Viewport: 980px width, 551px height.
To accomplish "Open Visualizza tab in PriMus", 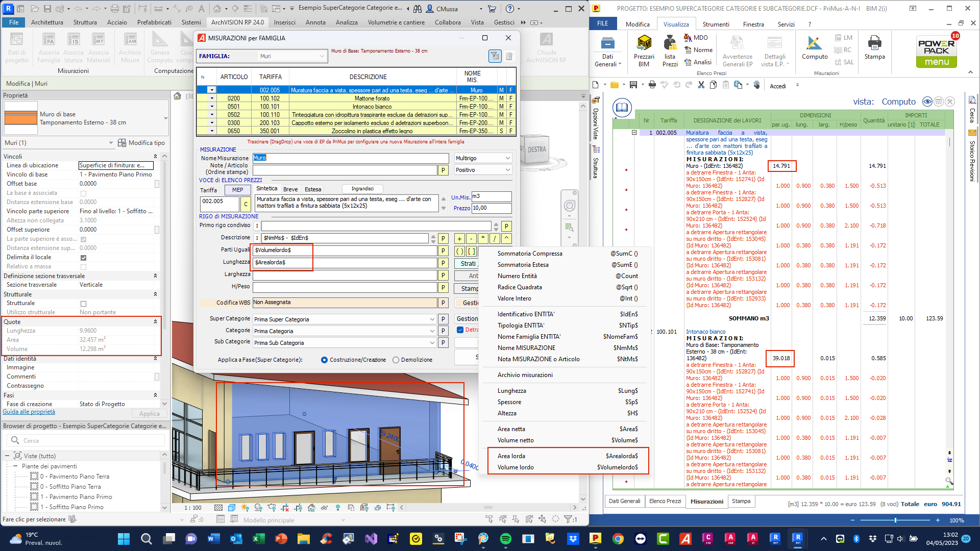I will point(676,24).
